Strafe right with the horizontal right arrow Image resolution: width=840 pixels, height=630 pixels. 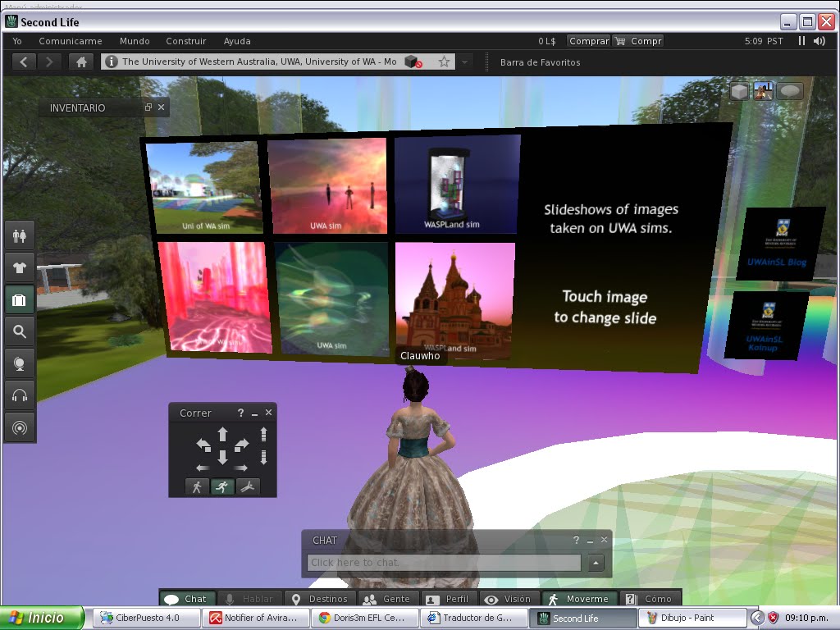240,468
